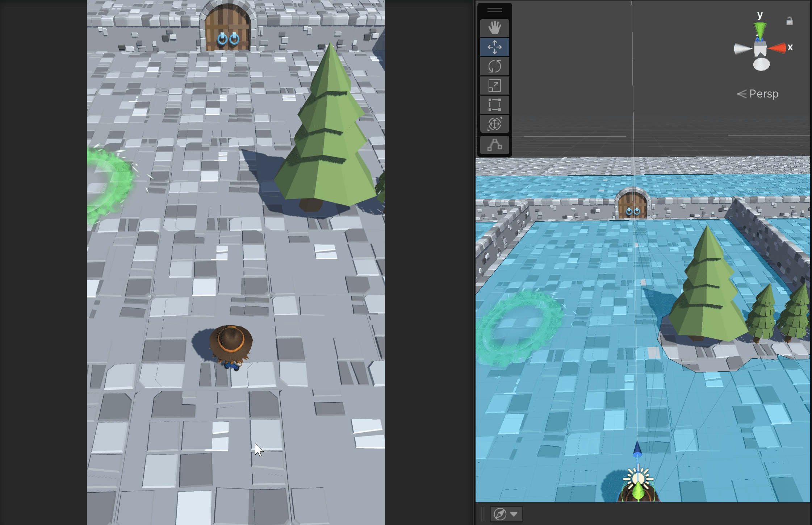Choose the Scale tool
Image resolution: width=812 pixels, height=525 pixels.
click(494, 86)
